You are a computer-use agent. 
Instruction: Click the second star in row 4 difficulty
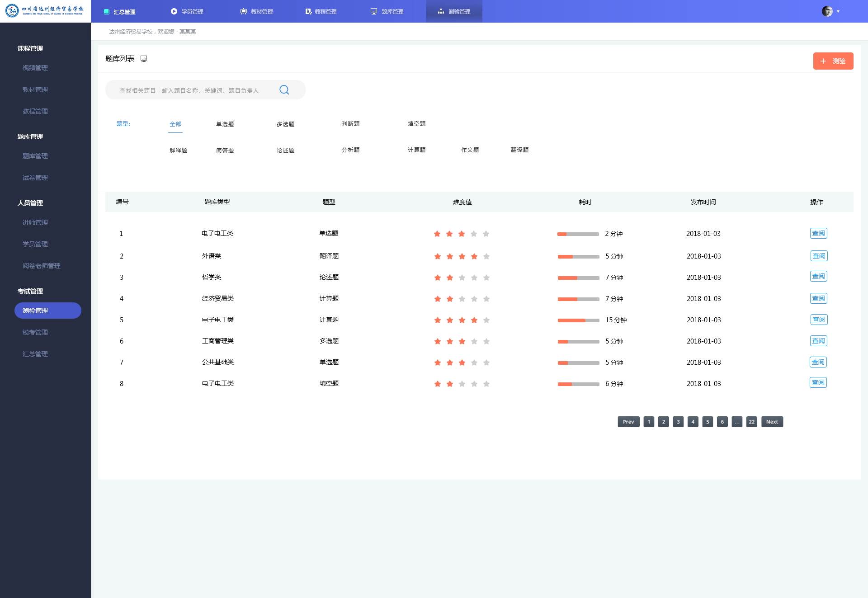(450, 299)
